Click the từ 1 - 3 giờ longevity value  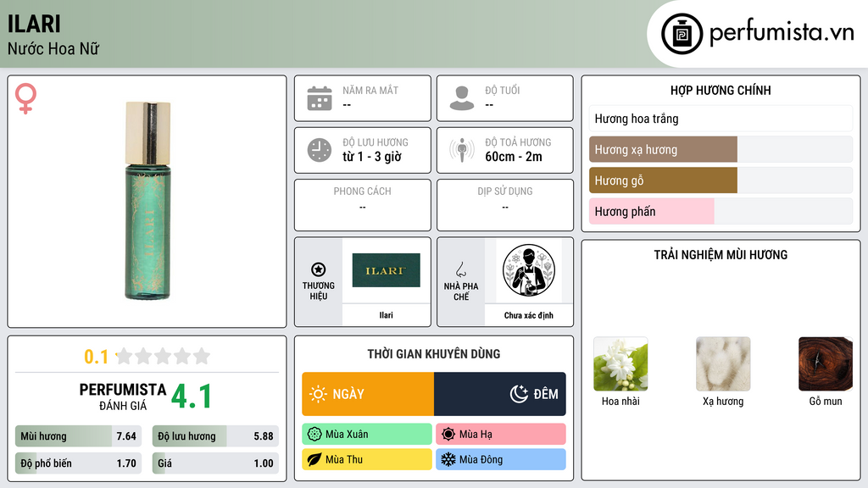tap(372, 157)
